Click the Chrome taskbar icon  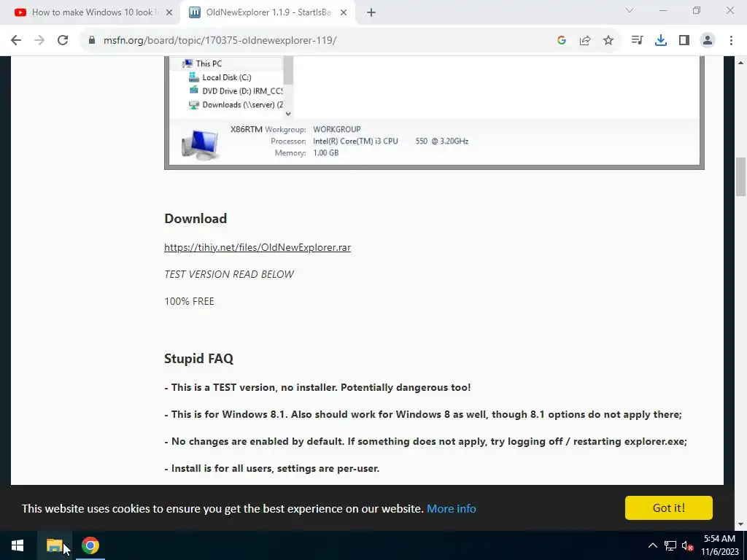[90, 545]
